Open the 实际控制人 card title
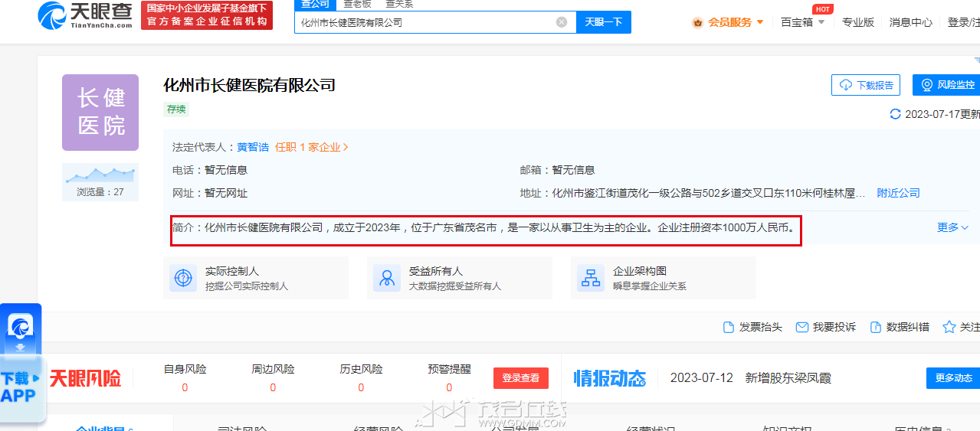This screenshot has height=431, width=980. (x=232, y=271)
